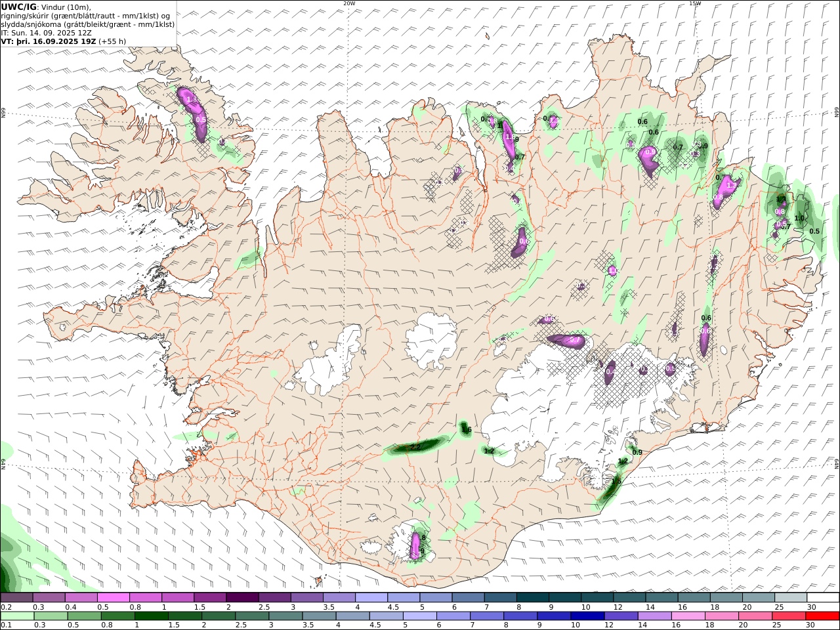Click the valid time 'VT: þri. 16.09.2025 19Z'
This screenshot has width=840, height=630.
(x=49, y=41)
